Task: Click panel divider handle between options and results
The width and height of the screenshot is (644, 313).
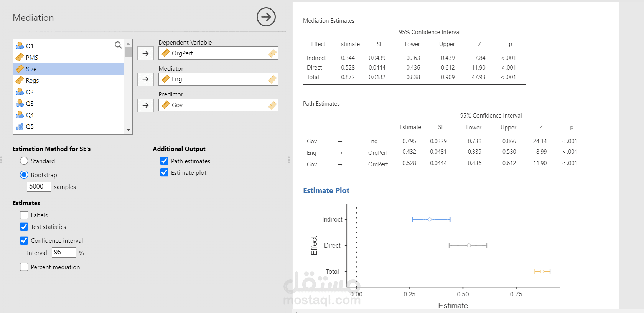Action: click(x=289, y=160)
